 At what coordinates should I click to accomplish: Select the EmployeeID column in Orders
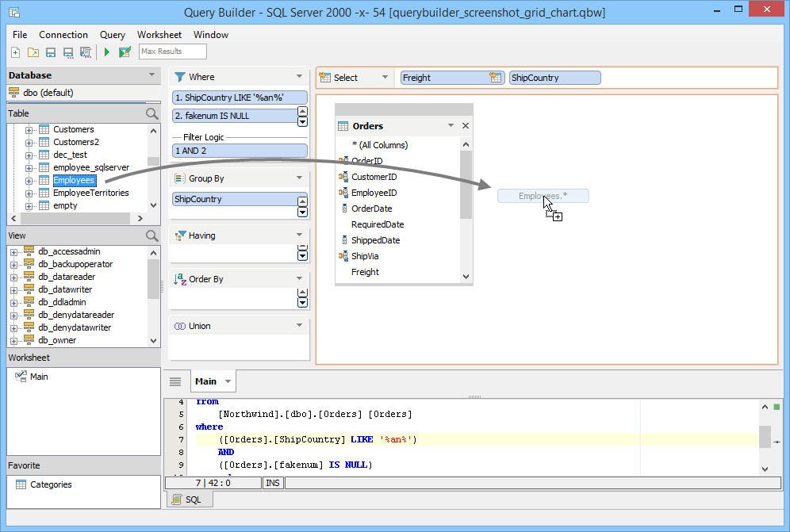coord(374,193)
